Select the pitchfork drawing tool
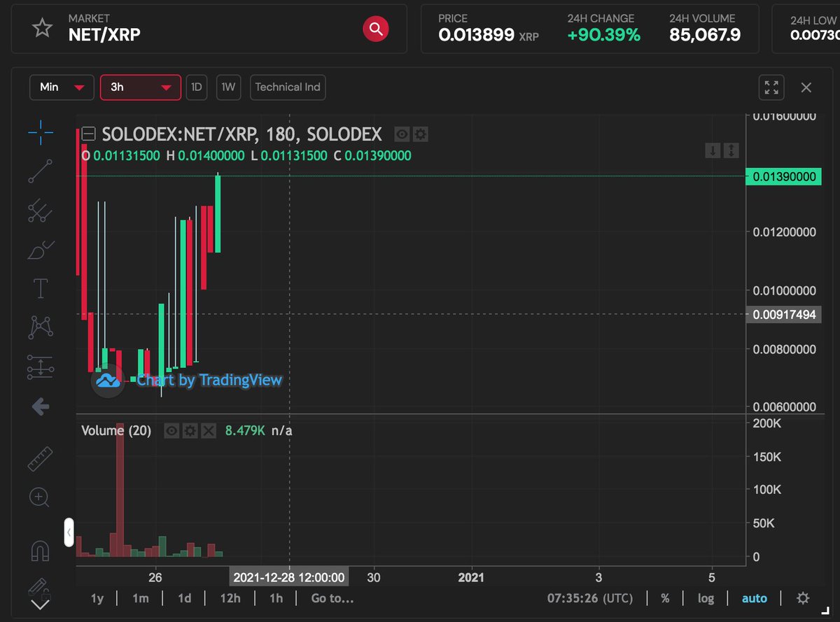This screenshot has width=840, height=622. click(x=41, y=211)
